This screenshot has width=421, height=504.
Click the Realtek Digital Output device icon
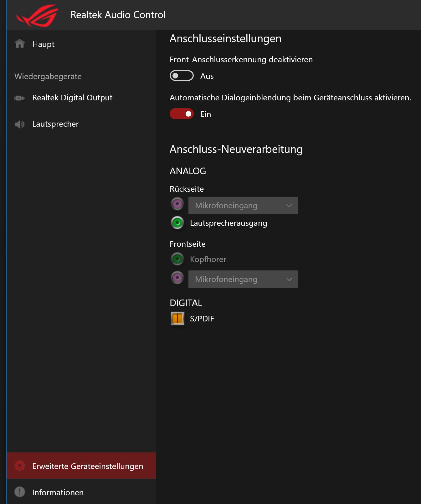tap(20, 98)
